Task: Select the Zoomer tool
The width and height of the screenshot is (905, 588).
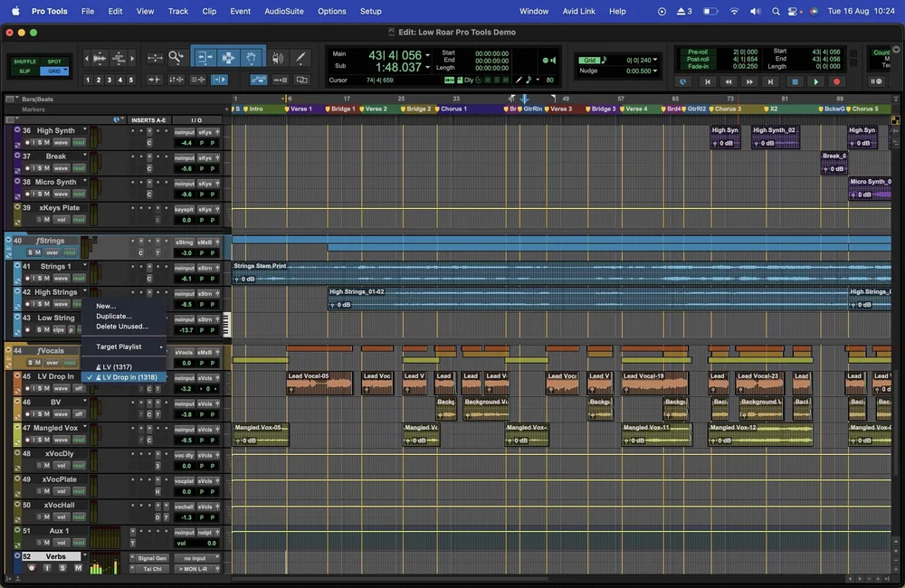Action: (x=176, y=56)
